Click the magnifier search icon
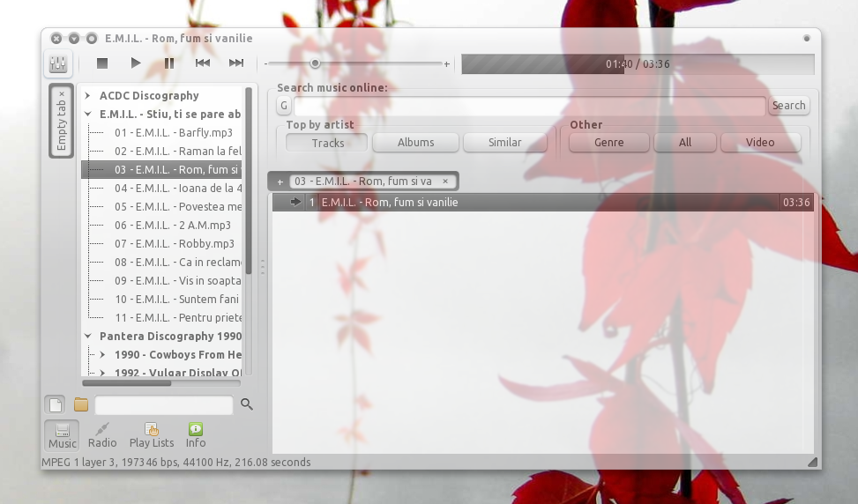This screenshot has height=504, width=858. click(247, 404)
